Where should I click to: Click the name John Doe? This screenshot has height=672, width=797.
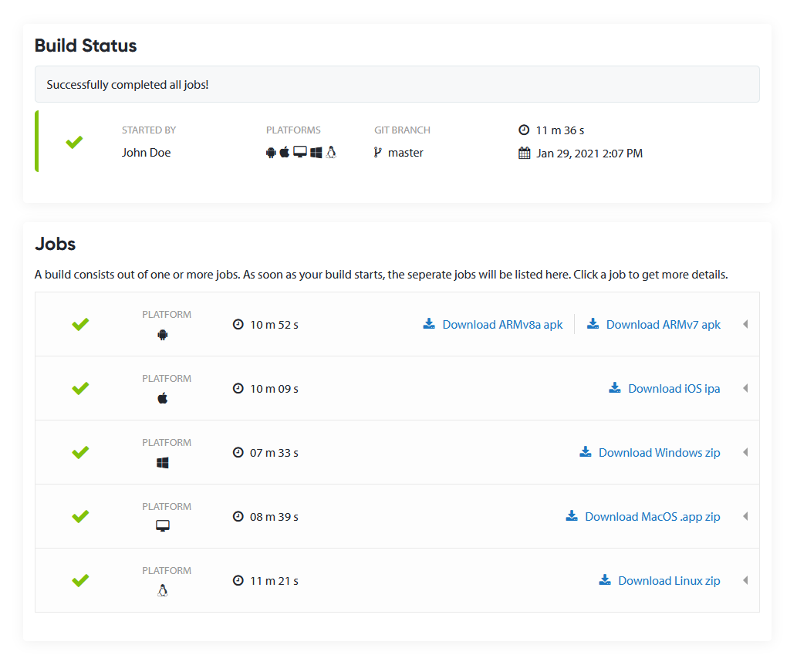(x=146, y=153)
